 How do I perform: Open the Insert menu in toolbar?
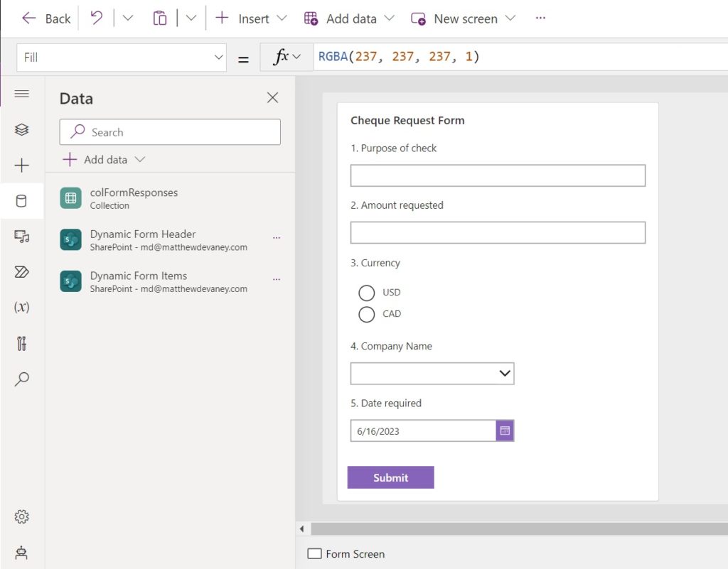(251, 18)
